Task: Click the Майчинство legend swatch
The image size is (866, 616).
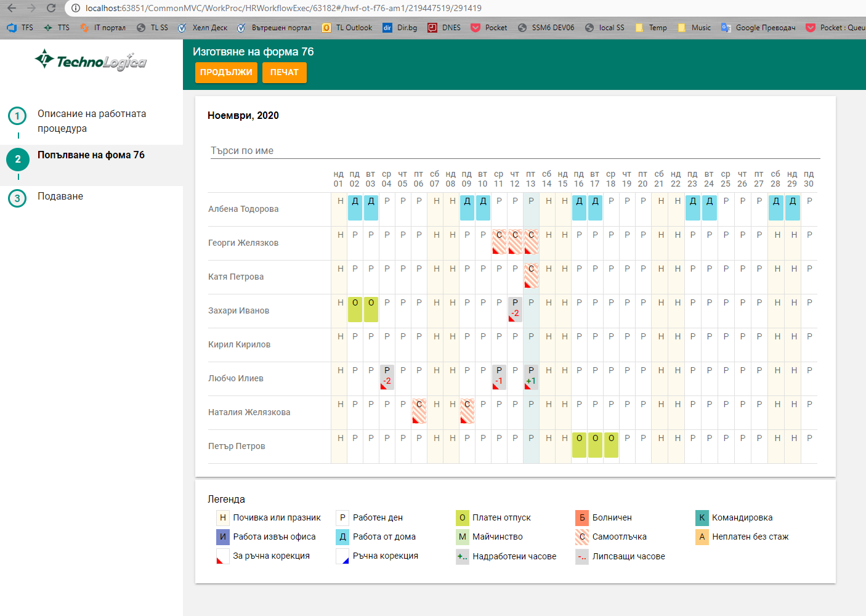Action: tap(463, 537)
